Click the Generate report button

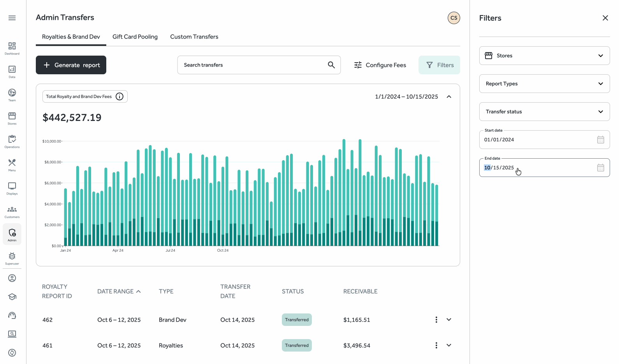click(x=71, y=65)
